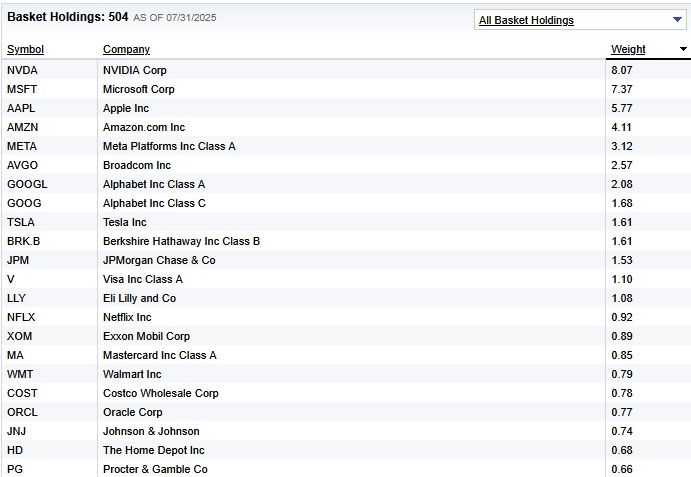Click Alphabet Inc Class A name
The height and width of the screenshot is (477, 691).
point(154,184)
